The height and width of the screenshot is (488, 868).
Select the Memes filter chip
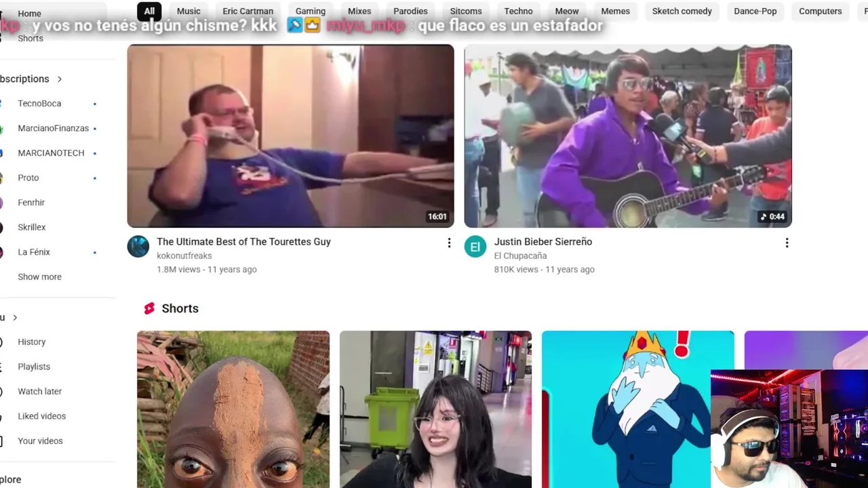(616, 11)
